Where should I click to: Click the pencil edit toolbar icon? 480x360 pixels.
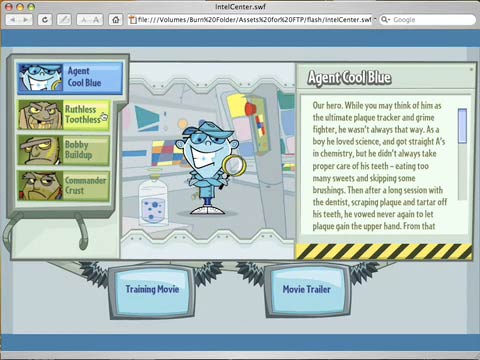click(x=64, y=20)
